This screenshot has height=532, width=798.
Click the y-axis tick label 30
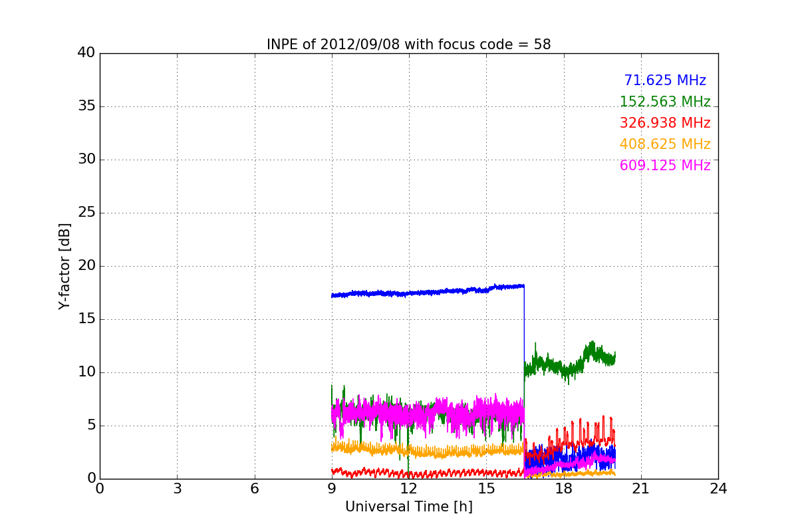coord(86,160)
